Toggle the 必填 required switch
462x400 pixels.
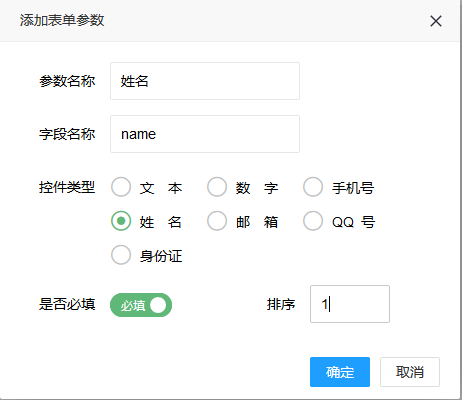[x=141, y=305]
